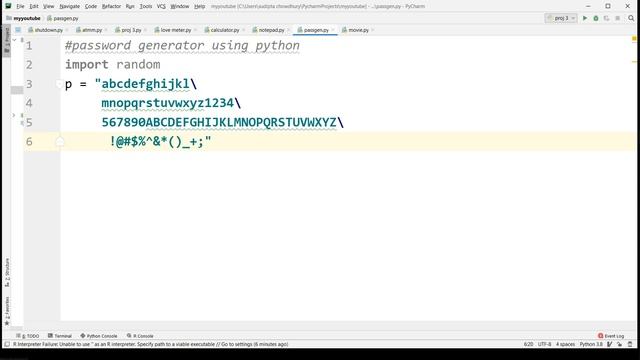Open the Event Log
The width and height of the screenshot is (640, 360).
611,336
